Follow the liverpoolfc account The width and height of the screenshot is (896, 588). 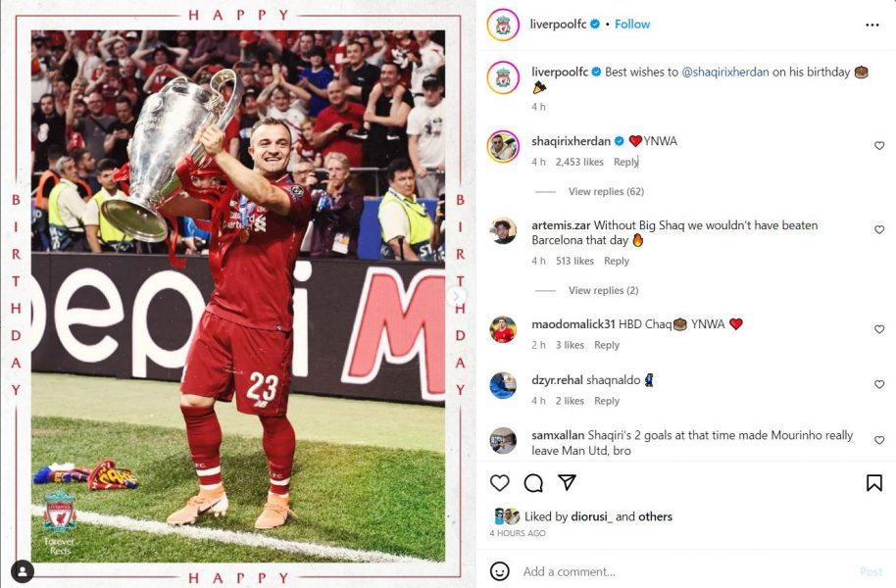(632, 24)
